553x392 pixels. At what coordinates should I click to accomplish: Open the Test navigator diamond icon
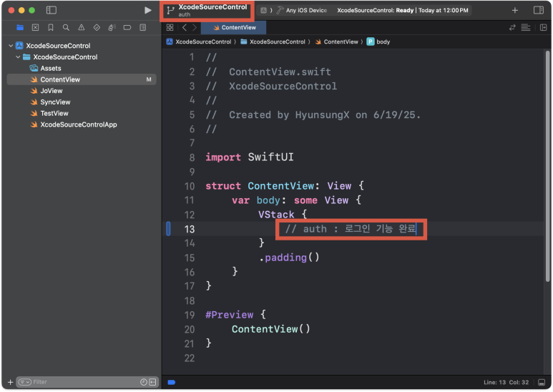[x=97, y=27]
